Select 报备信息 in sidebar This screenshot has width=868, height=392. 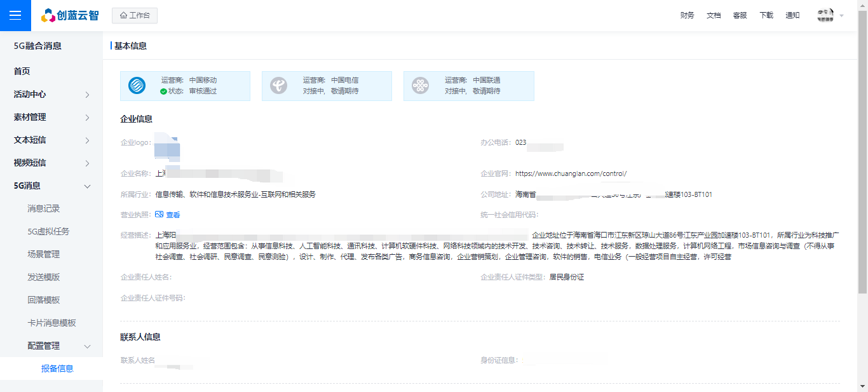(x=51, y=368)
